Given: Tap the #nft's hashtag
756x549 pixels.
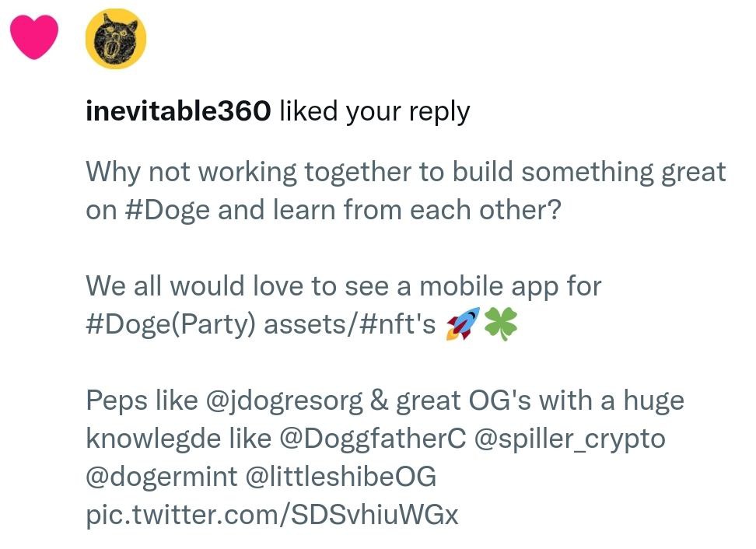Looking at the screenshot, I should [397, 324].
